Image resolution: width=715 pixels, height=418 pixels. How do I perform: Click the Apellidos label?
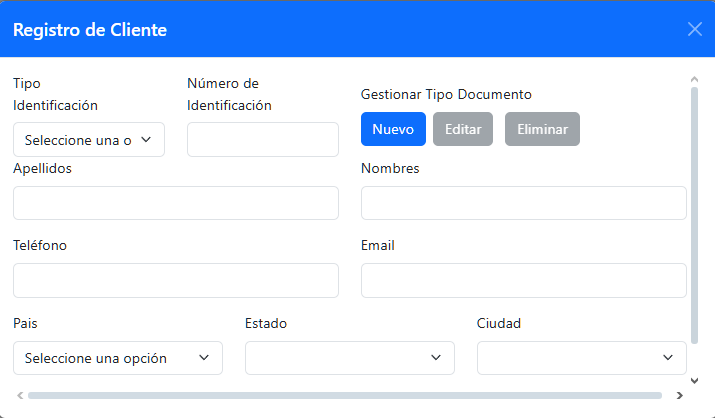click(42, 168)
